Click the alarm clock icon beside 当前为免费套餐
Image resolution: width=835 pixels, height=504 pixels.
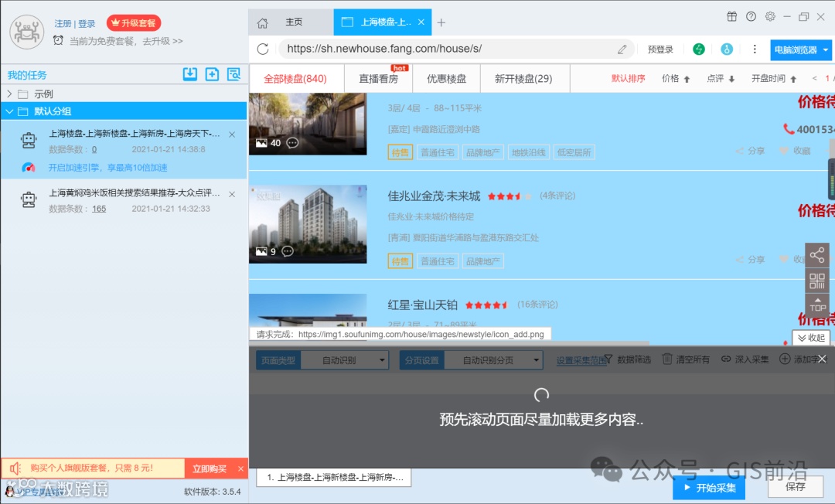58,40
